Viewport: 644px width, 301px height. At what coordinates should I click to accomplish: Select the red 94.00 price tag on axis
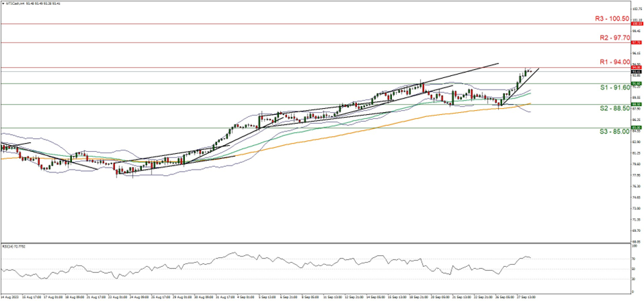(x=636, y=67)
